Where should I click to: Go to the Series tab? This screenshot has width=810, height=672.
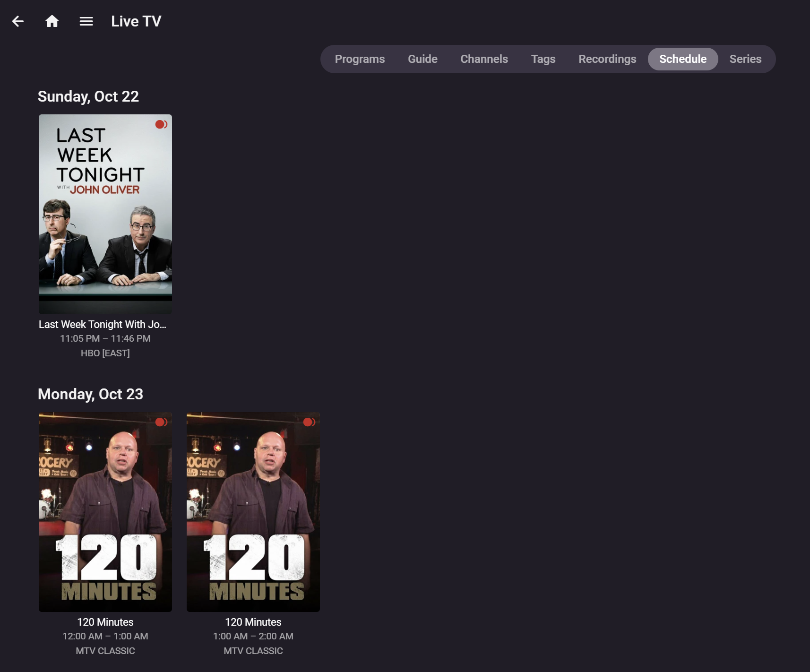pyautogui.click(x=745, y=59)
